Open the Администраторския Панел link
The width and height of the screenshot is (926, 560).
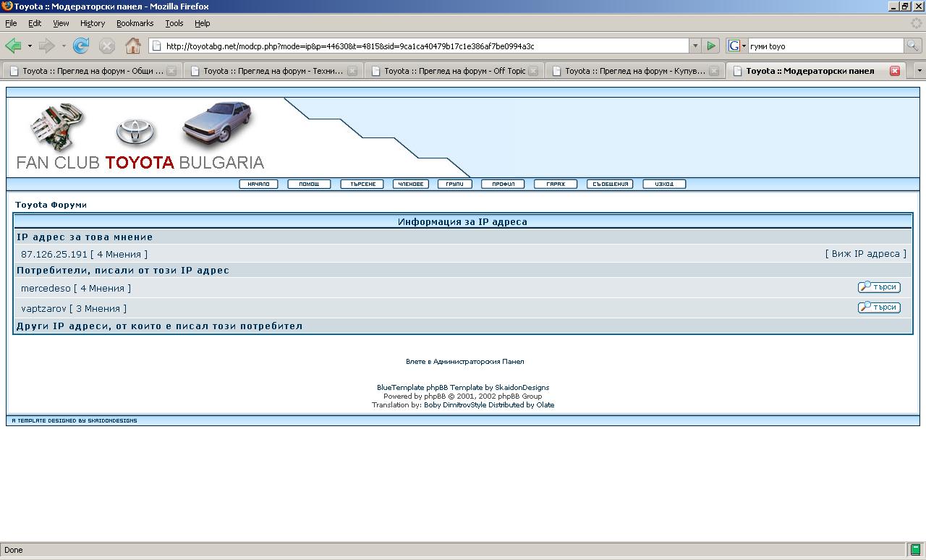[x=464, y=361]
